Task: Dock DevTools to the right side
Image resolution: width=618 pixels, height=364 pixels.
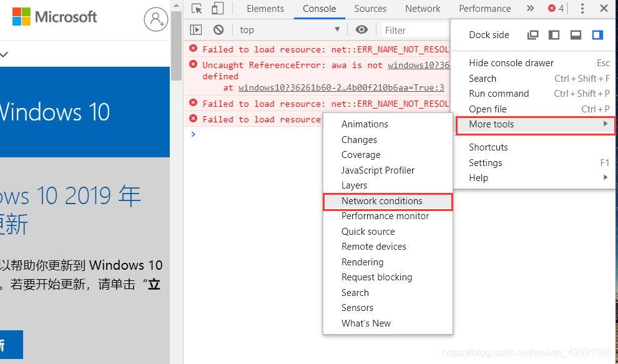Action: [x=597, y=35]
